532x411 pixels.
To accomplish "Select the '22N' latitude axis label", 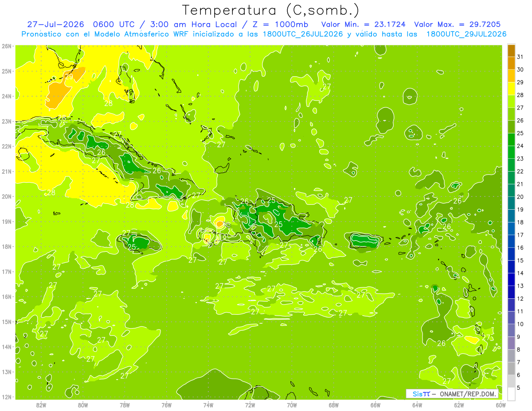I will tap(7, 146).
